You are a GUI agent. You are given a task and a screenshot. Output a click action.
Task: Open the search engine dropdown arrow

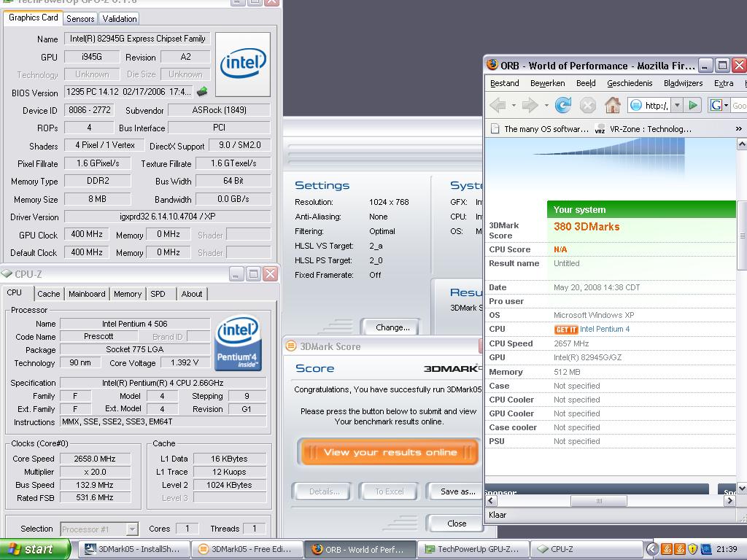click(726, 105)
